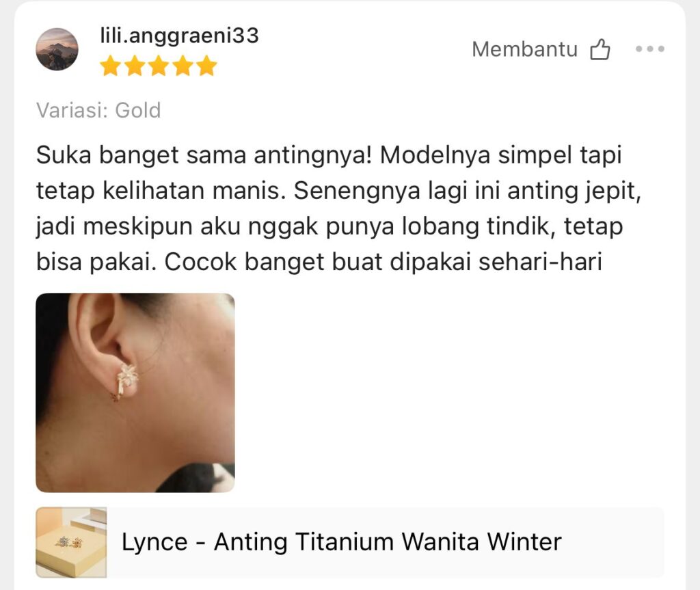Image resolution: width=700 pixels, height=590 pixels.
Task: Select the third rating star
Action: [x=159, y=66]
